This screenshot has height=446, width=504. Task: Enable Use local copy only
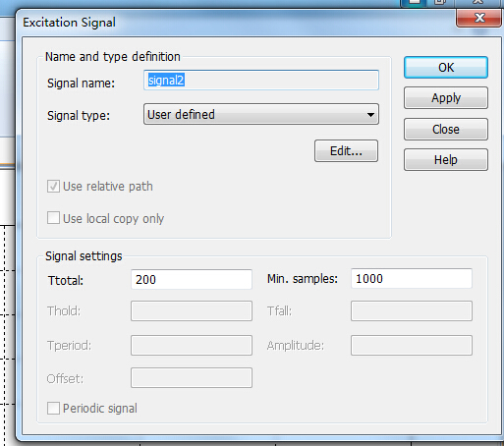[x=53, y=218]
